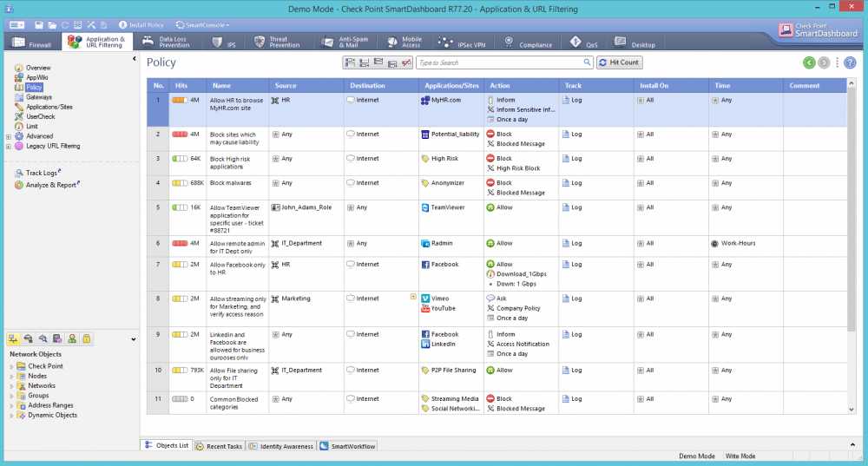The width and height of the screenshot is (868, 466).
Task: Expand the Address Ranges folder
Action: click(x=11, y=405)
